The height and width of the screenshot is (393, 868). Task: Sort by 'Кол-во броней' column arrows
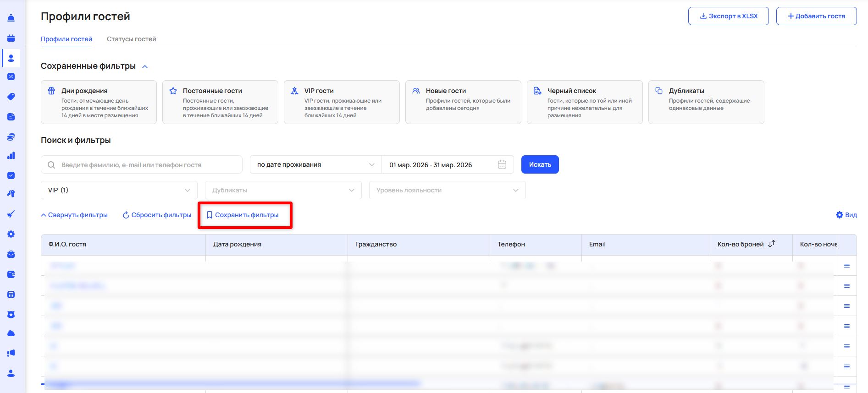click(772, 244)
